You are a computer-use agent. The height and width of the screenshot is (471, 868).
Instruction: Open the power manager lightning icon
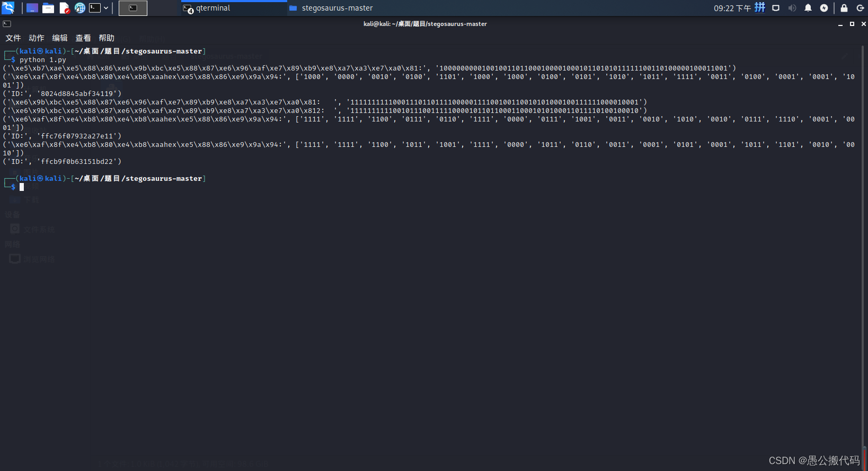[824, 8]
